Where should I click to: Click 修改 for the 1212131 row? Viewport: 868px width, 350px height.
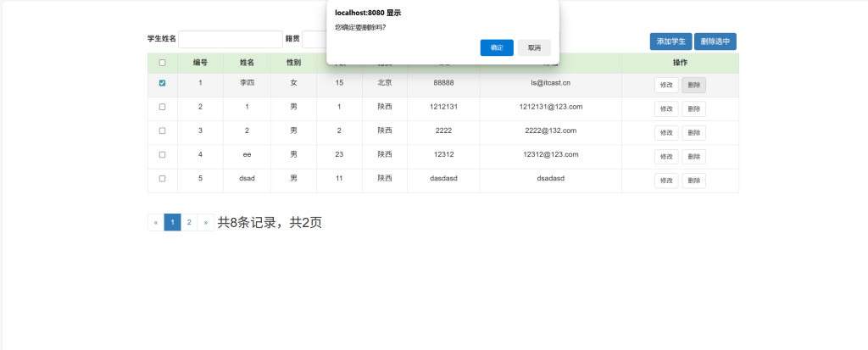(666, 109)
